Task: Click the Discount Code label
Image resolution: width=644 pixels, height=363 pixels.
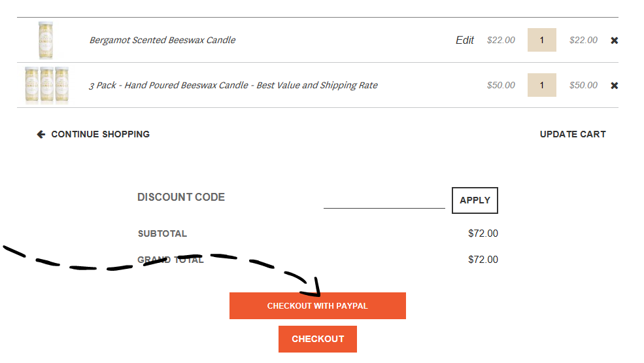Action: pyautogui.click(x=181, y=198)
